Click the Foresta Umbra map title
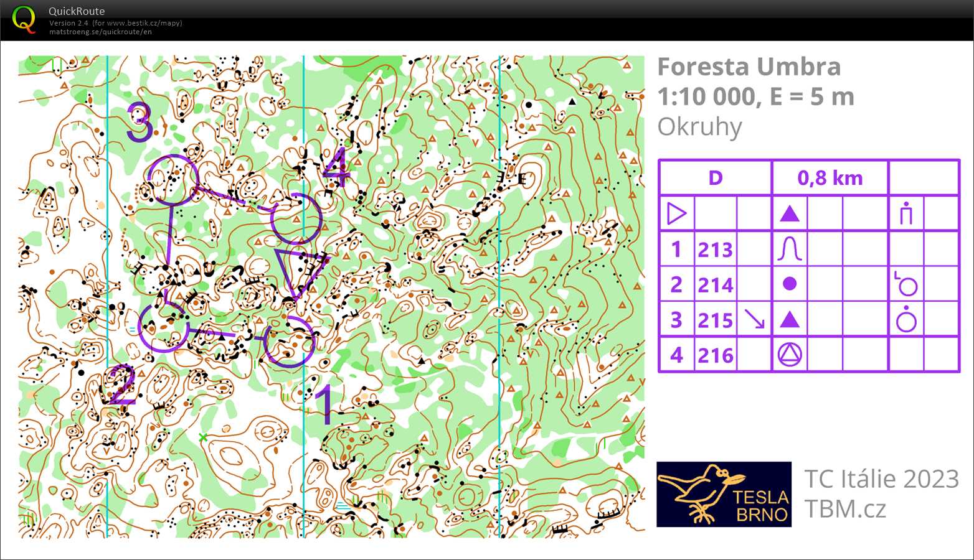Image resolution: width=974 pixels, height=560 pixels. coord(749,67)
